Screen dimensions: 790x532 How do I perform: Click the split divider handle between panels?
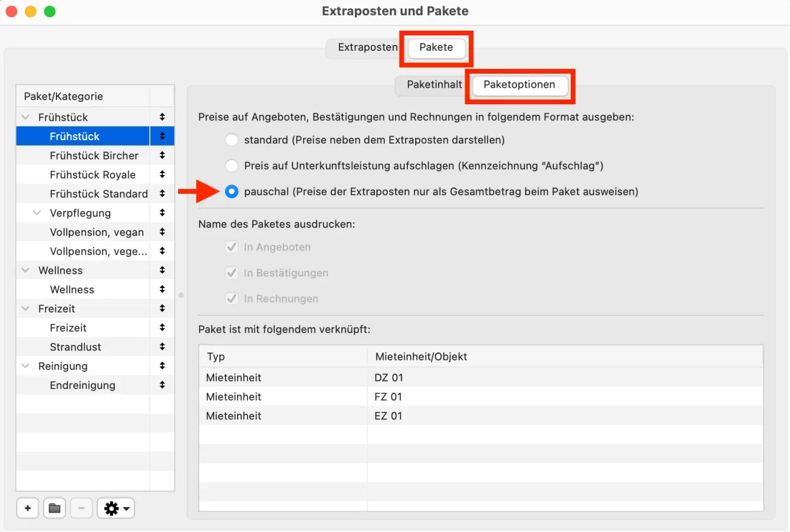181,295
